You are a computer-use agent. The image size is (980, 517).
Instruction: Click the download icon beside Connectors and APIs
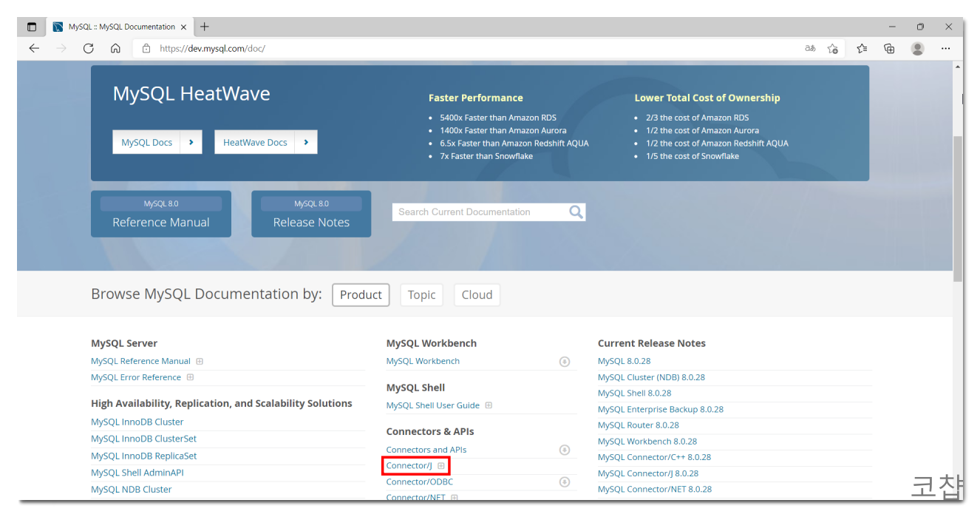tap(565, 450)
